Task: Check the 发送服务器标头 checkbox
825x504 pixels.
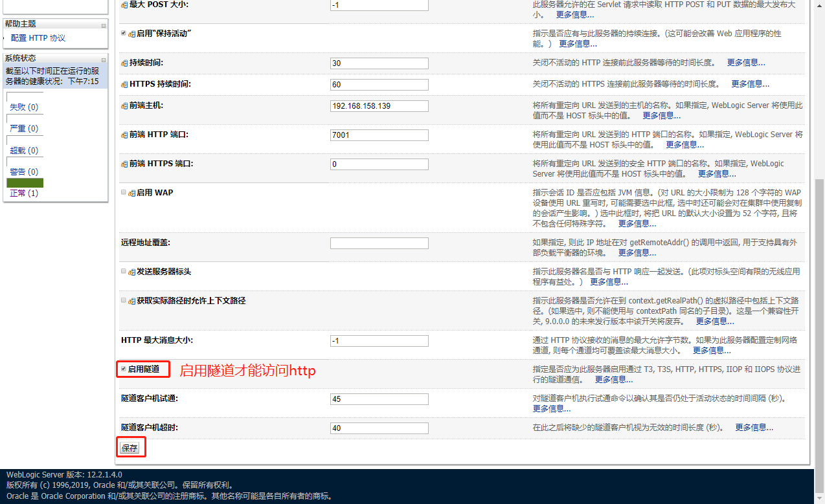Action: click(x=124, y=271)
